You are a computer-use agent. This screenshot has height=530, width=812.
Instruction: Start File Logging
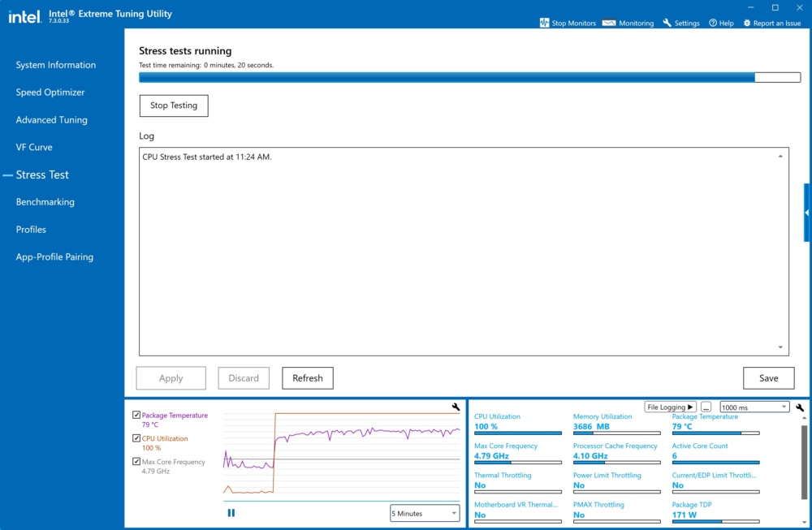pos(670,407)
